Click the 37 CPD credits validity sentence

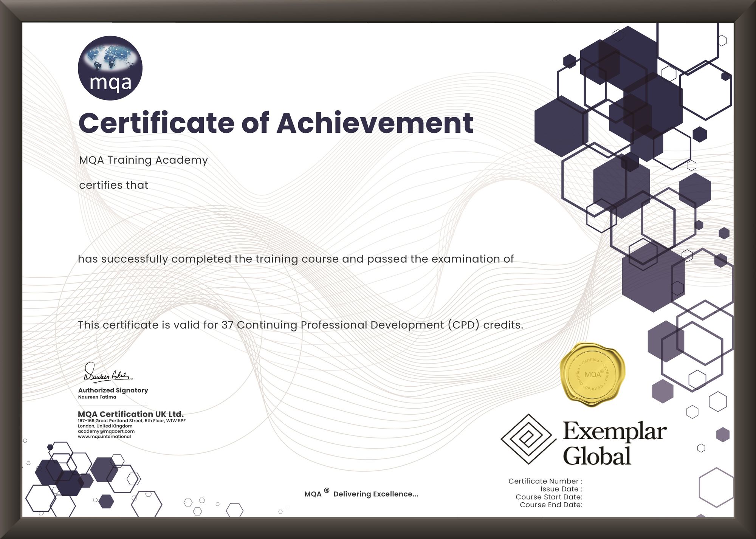pyautogui.click(x=301, y=325)
